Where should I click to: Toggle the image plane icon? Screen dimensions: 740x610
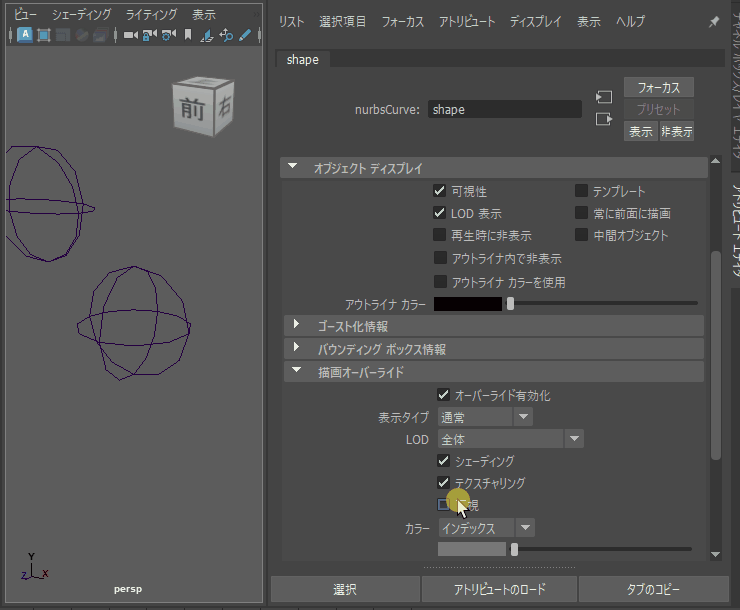206,36
